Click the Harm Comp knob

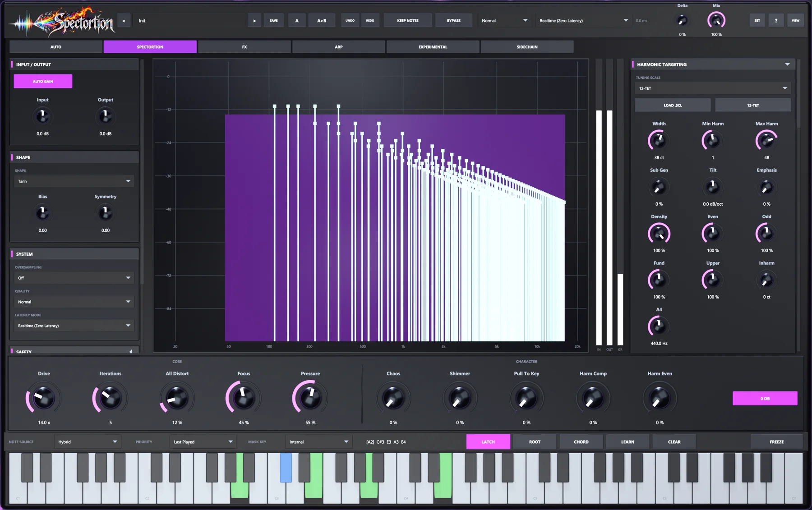(593, 398)
